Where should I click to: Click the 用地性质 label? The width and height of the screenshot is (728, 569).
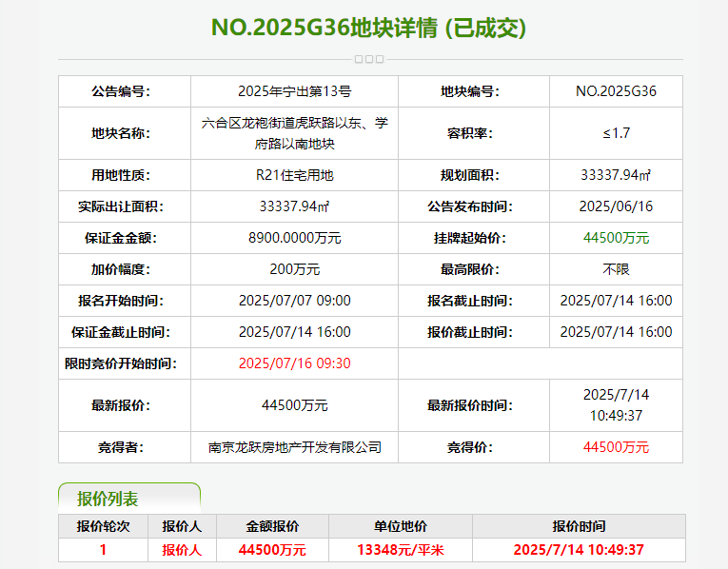point(121,175)
